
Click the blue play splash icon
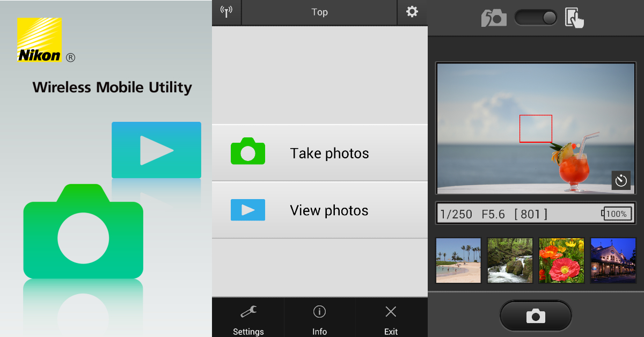156,150
